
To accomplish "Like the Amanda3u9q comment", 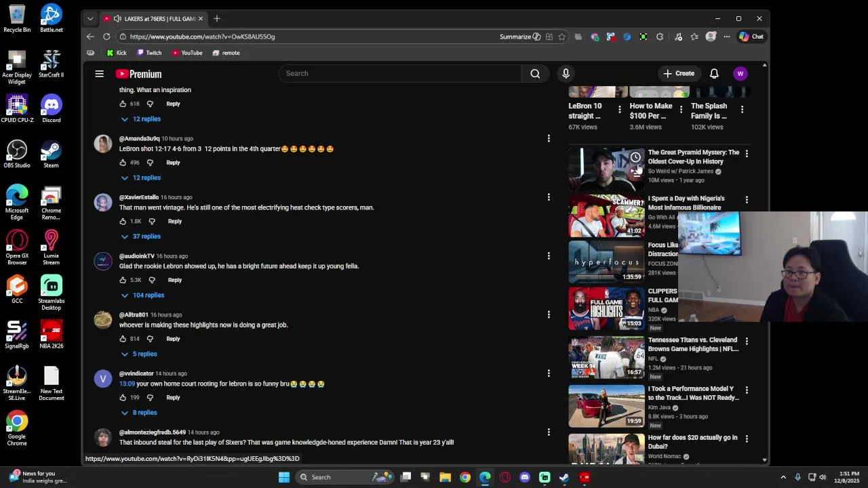I will coord(123,163).
